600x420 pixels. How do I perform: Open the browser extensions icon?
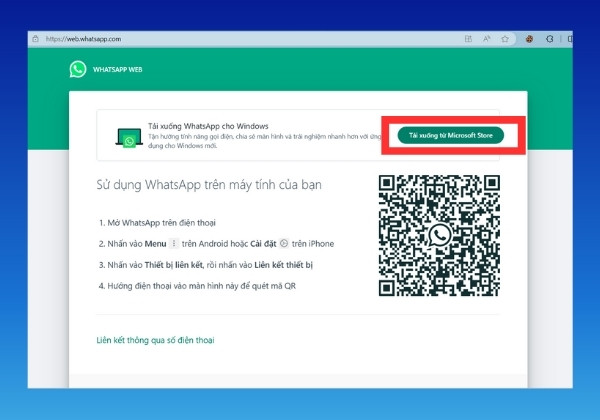(550, 39)
